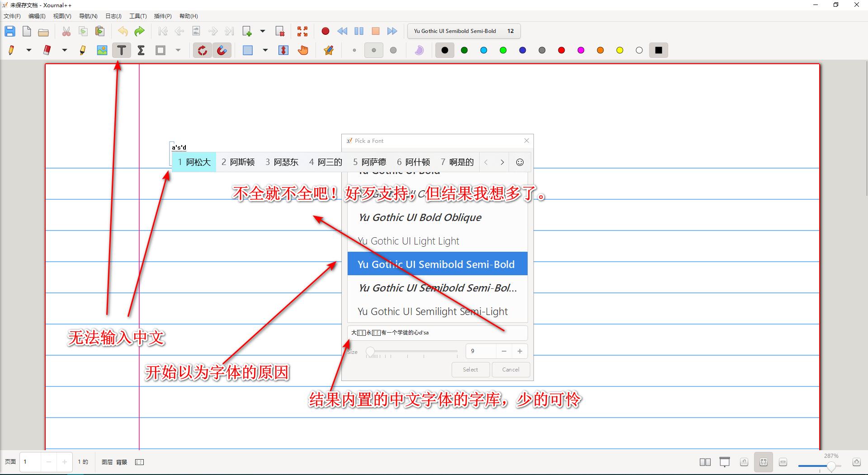
Task: Open the 视图(V) menu
Action: (62, 16)
